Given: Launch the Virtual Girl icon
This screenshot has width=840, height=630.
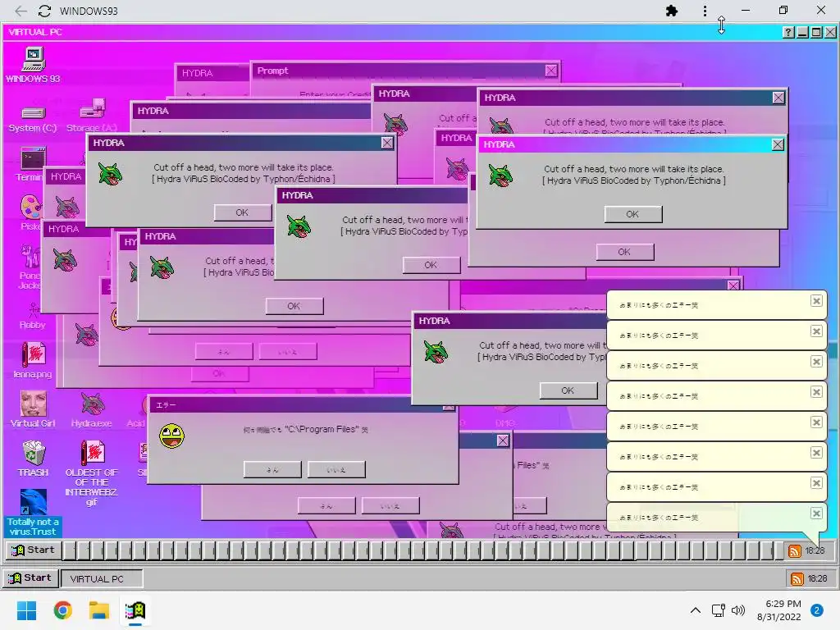Looking at the screenshot, I should [33, 409].
